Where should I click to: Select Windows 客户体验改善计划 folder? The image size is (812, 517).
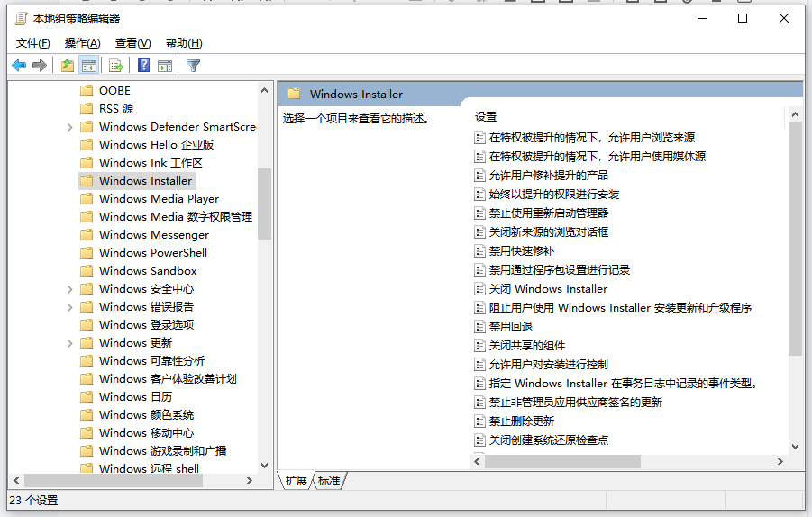pyautogui.click(x=168, y=379)
